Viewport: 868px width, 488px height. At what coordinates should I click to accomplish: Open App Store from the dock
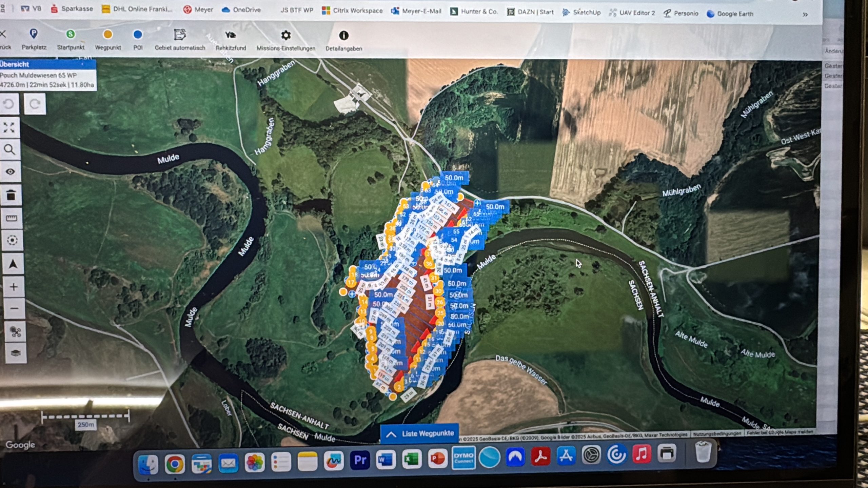pos(566,455)
